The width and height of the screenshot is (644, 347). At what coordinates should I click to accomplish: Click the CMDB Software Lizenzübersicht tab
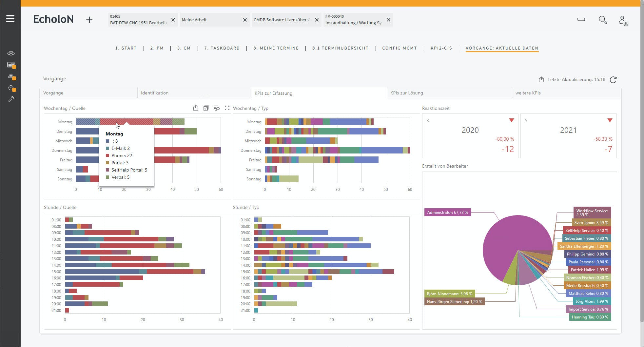coord(282,20)
